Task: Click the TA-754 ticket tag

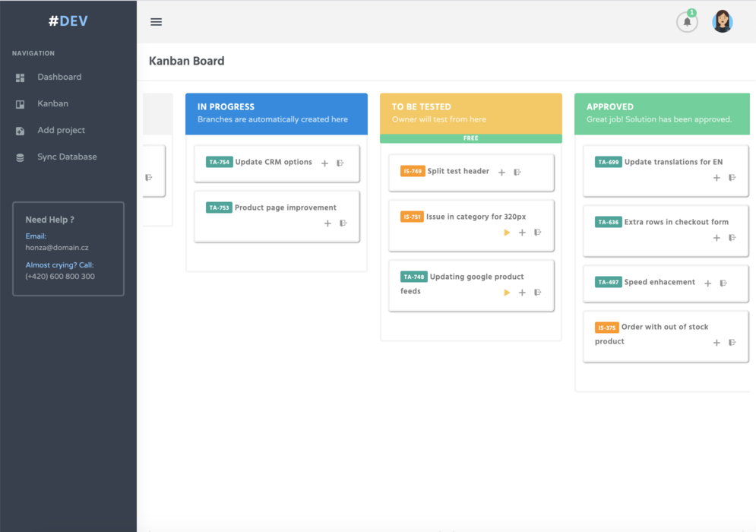Action: point(219,163)
